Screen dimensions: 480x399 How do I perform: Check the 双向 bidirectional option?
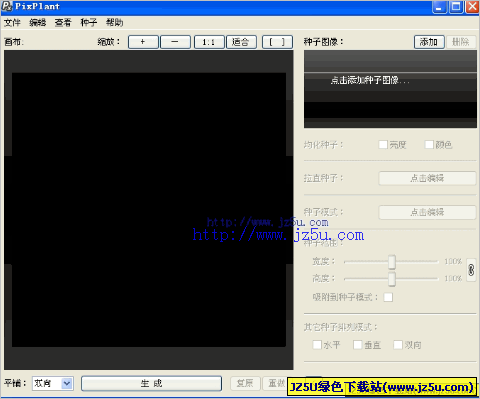click(398, 345)
